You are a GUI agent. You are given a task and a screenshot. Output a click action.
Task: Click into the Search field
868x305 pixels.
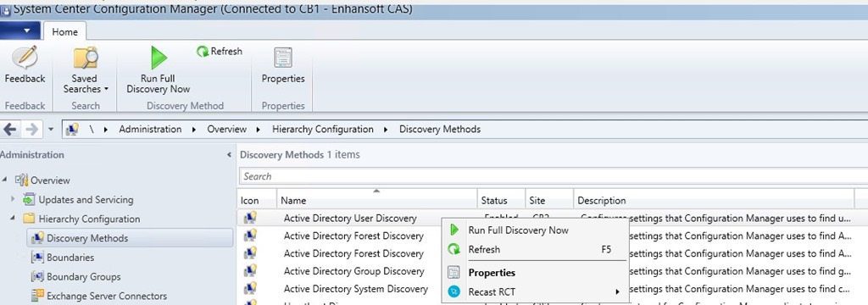point(554,176)
